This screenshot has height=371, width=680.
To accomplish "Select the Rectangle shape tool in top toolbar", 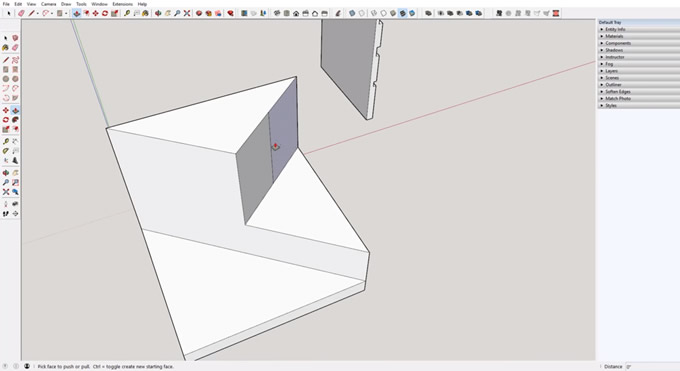I will point(60,13).
